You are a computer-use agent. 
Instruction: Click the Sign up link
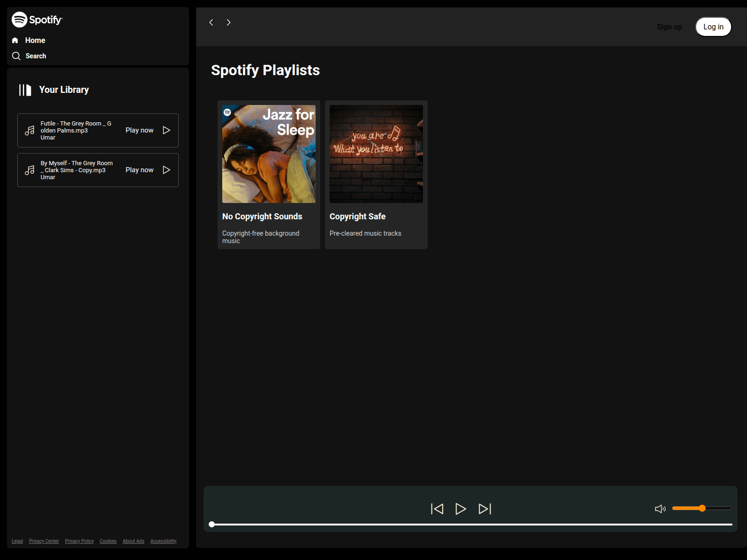[x=669, y=27]
